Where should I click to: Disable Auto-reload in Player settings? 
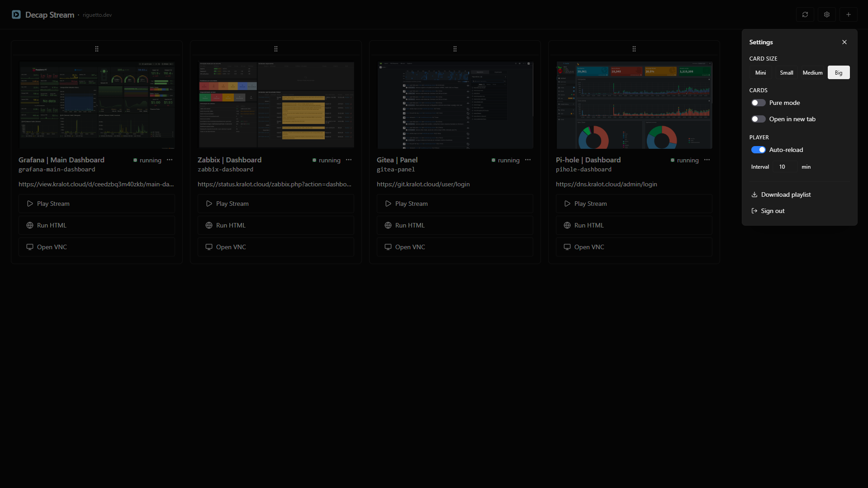tap(759, 150)
